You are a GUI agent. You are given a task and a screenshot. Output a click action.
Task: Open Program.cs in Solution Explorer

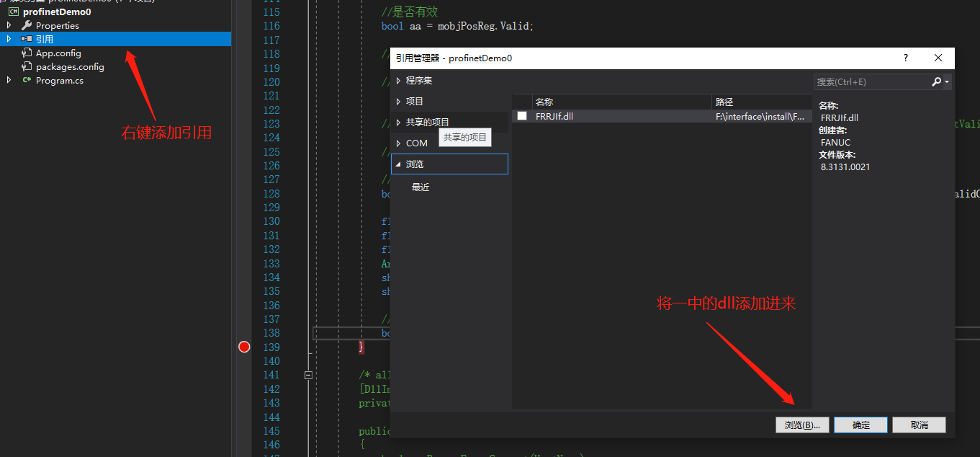[60, 81]
